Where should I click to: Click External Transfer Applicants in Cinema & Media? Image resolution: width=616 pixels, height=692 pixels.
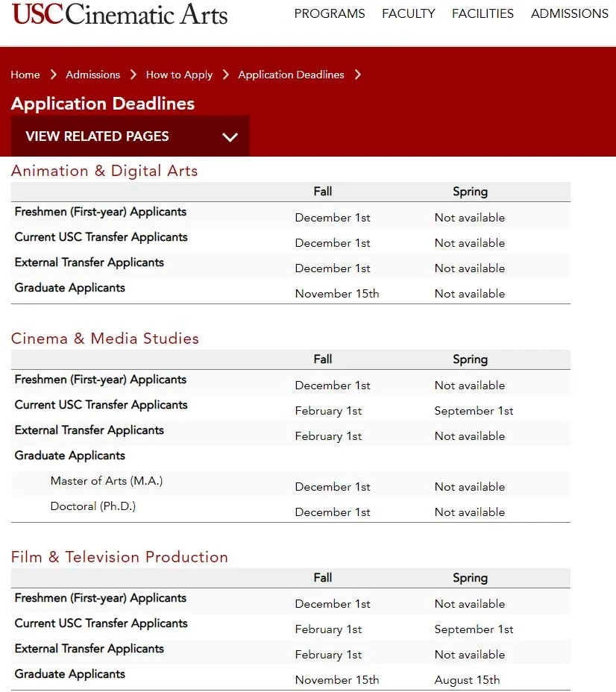pos(89,430)
